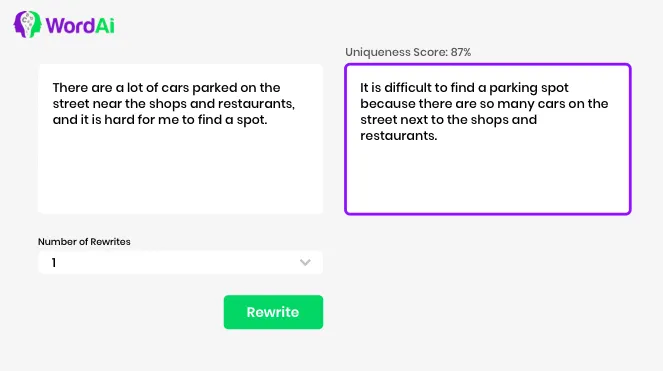Click "parking spot" in the rewritten text

point(529,88)
